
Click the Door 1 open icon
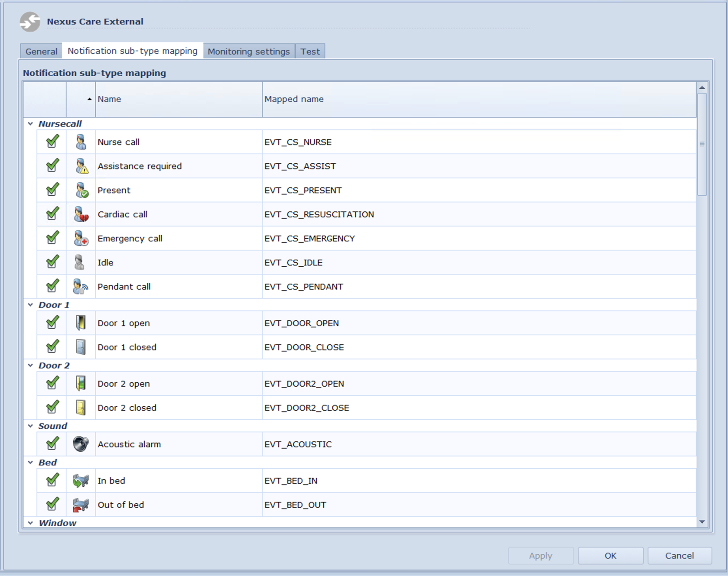click(x=81, y=323)
